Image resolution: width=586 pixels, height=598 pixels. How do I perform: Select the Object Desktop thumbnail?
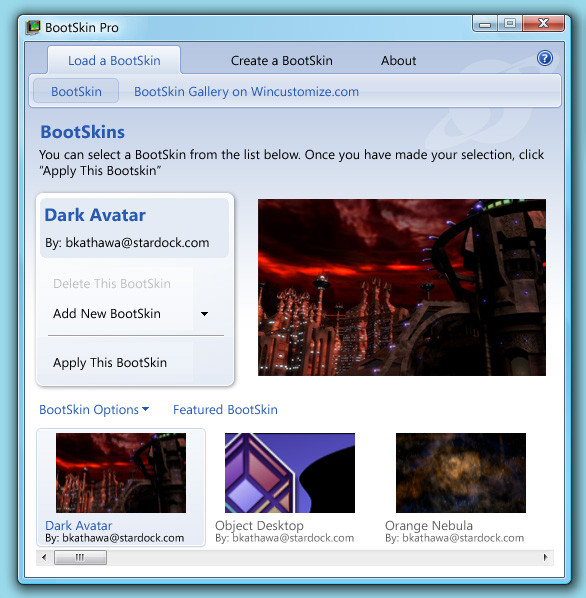[x=290, y=473]
